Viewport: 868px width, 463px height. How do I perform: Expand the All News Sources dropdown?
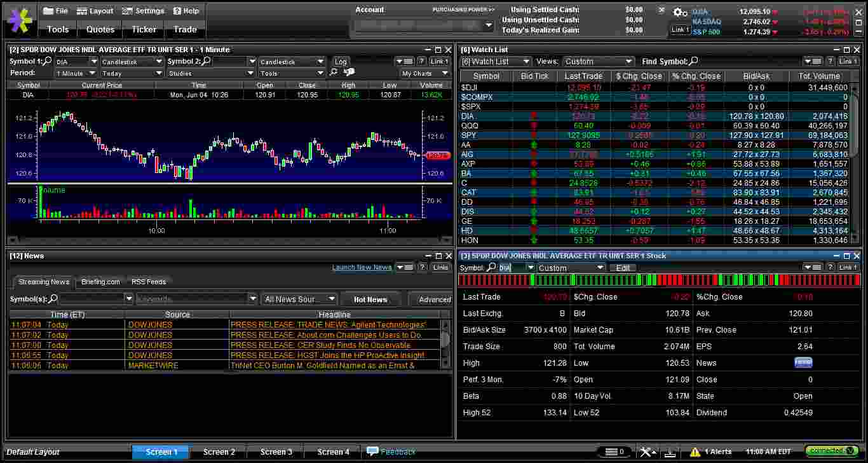(x=332, y=299)
